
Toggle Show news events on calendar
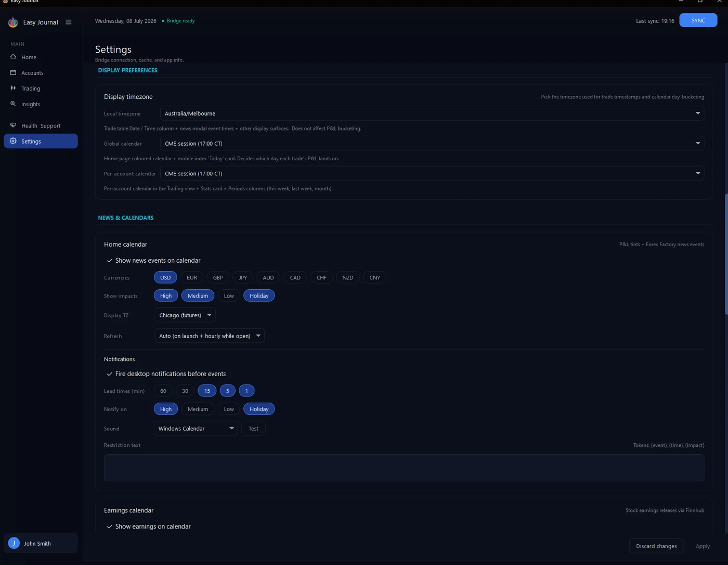pyautogui.click(x=153, y=260)
